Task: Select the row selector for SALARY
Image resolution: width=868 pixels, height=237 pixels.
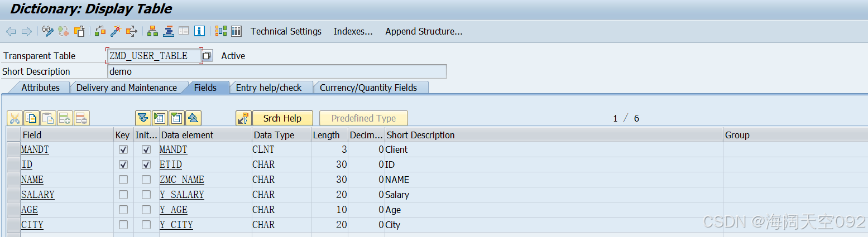Action: tap(13, 195)
